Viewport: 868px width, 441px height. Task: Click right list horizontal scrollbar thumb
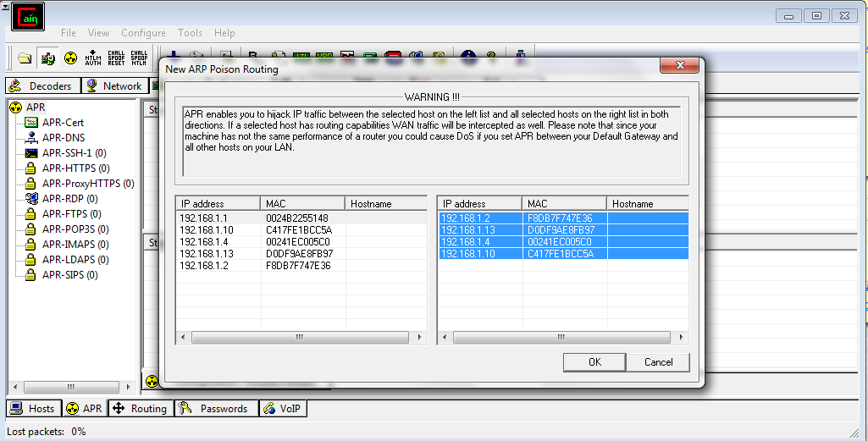pyautogui.click(x=562, y=337)
